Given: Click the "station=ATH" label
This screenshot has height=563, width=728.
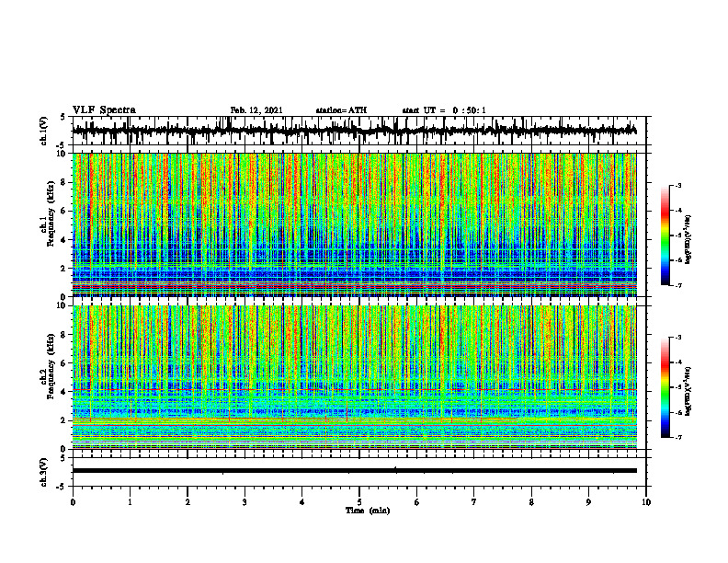Looking at the screenshot, I should 341,110.
